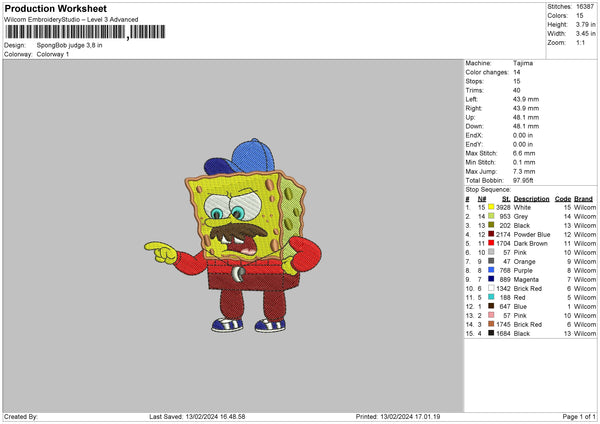Click the Stop Sequence heading

pos(488,190)
